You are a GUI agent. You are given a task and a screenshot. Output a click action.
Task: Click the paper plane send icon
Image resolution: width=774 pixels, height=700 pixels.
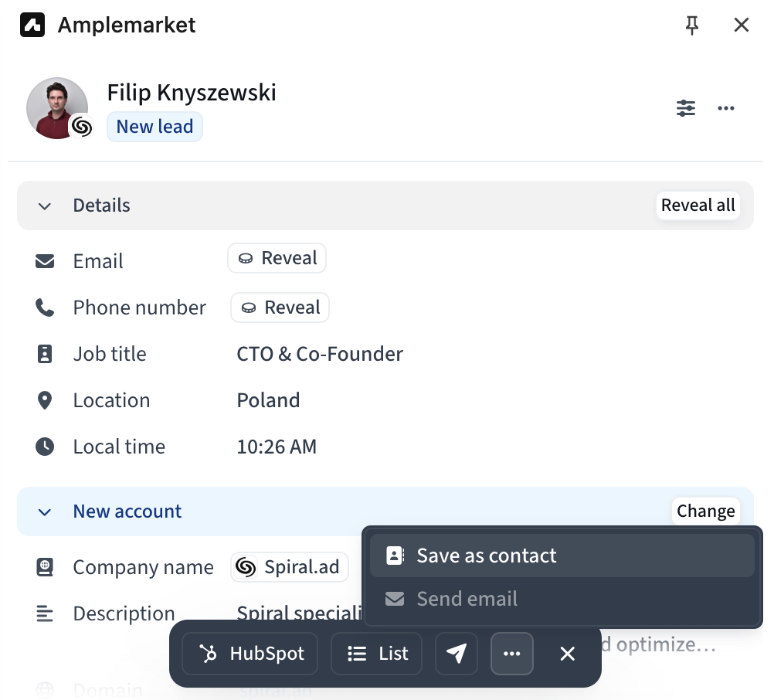tap(456, 653)
